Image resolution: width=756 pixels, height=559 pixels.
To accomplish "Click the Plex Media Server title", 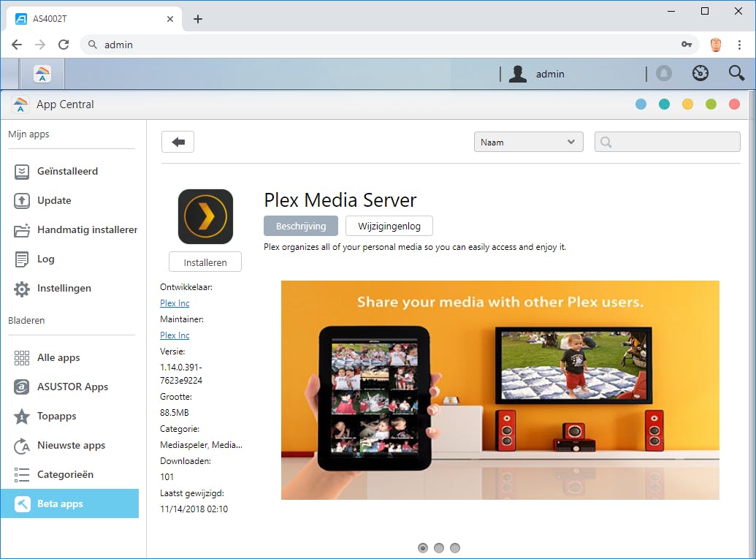I will pos(340,200).
